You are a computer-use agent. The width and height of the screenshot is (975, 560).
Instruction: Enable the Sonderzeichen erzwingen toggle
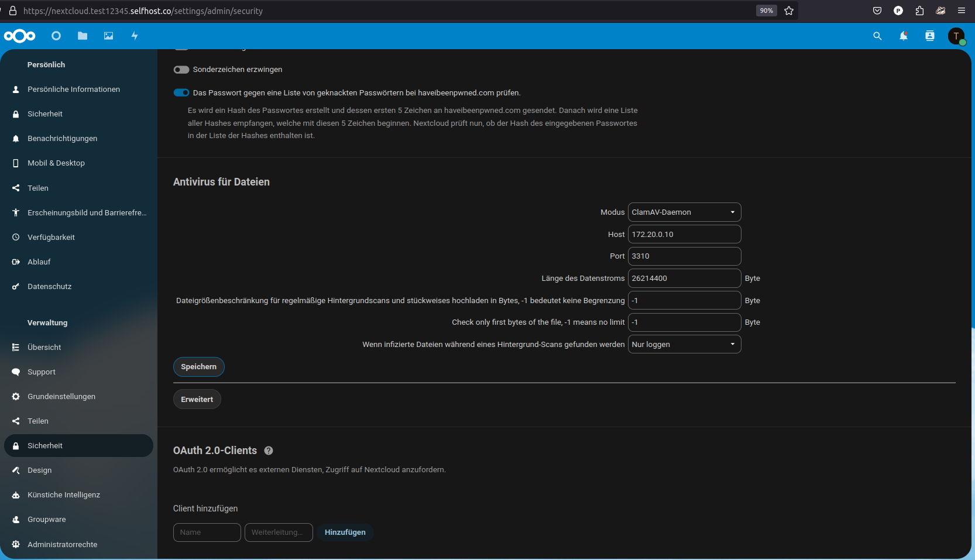[181, 70]
